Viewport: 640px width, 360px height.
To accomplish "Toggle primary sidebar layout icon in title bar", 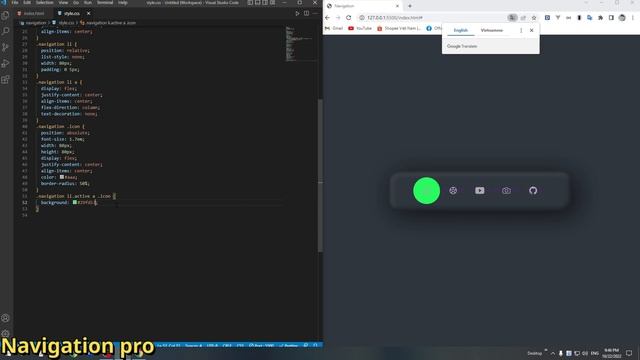I will coord(250,2).
